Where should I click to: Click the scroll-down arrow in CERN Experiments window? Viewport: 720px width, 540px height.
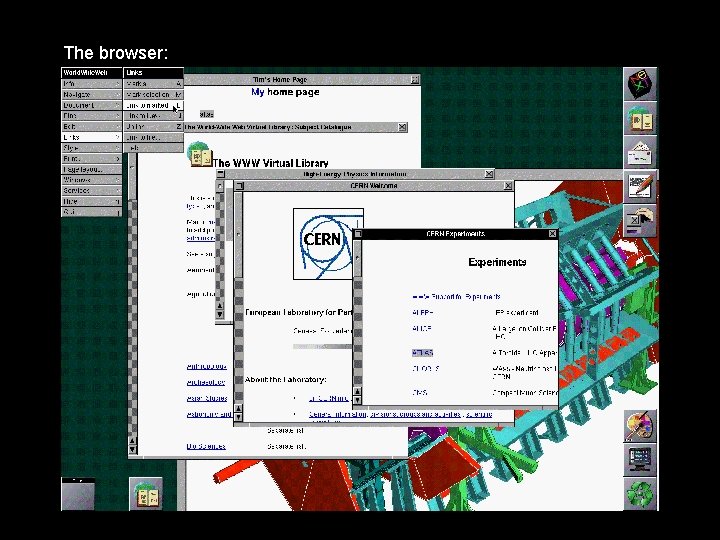point(358,400)
